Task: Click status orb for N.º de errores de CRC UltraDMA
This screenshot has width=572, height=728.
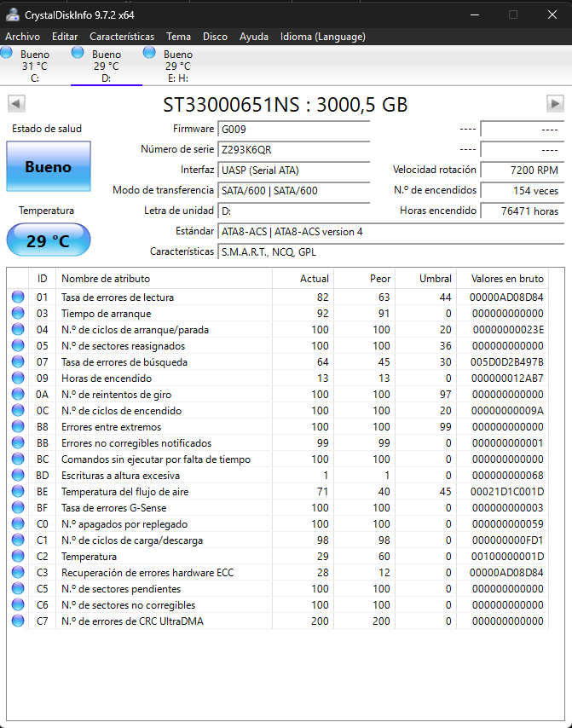Action: (x=18, y=621)
